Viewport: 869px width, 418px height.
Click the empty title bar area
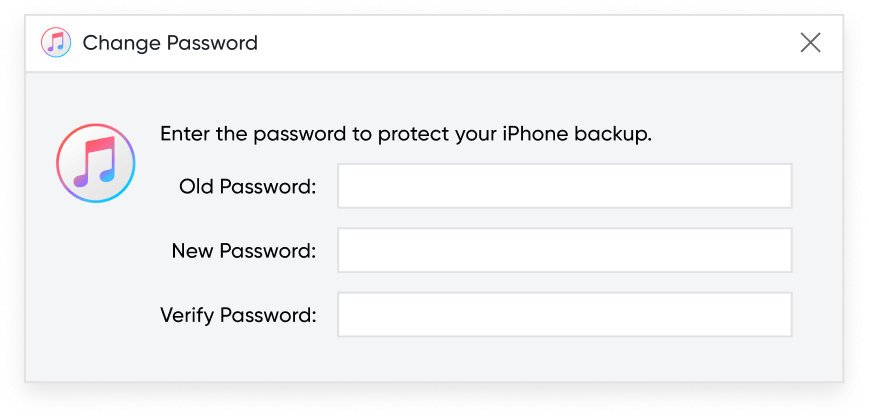pos(526,43)
